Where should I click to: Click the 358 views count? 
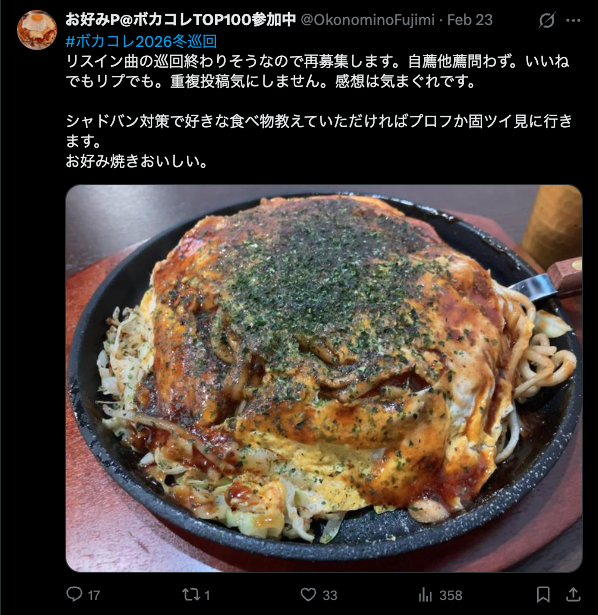point(451,595)
